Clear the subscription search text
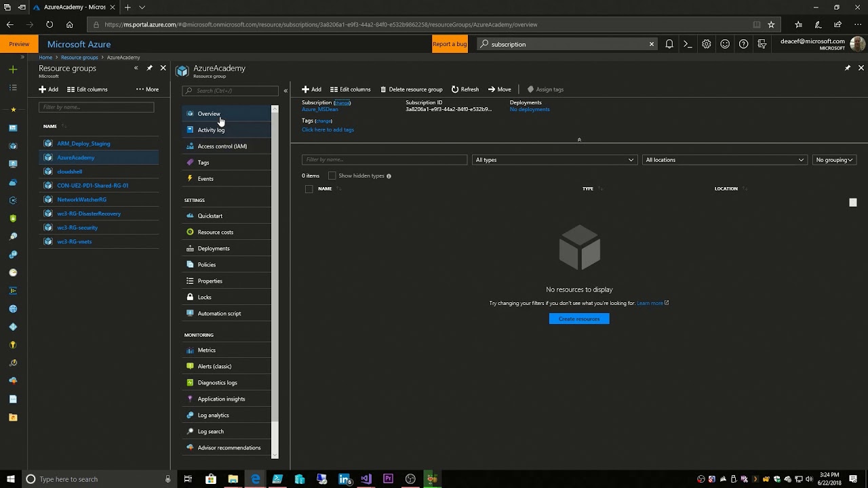868x488 pixels. (652, 44)
